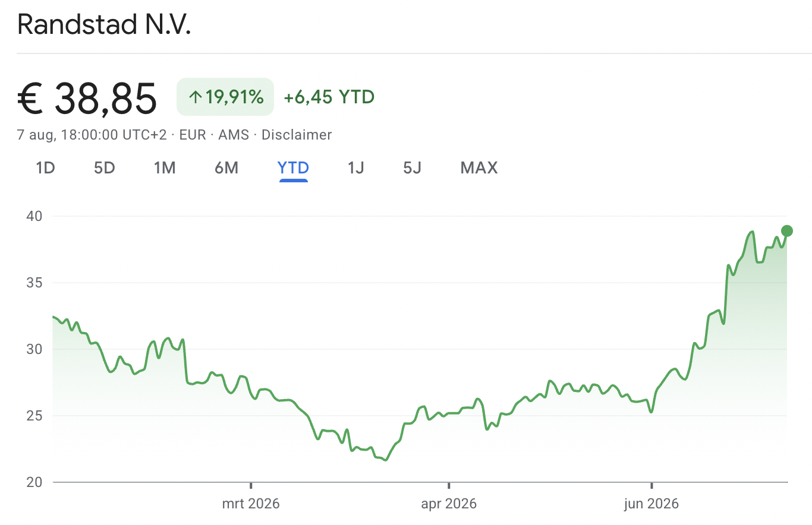
Task: Click the 40 y-axis value
Action: [34, 216]
